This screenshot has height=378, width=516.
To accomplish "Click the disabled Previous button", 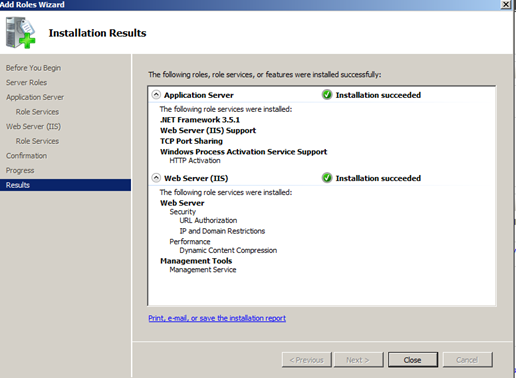I will point(307,360).
